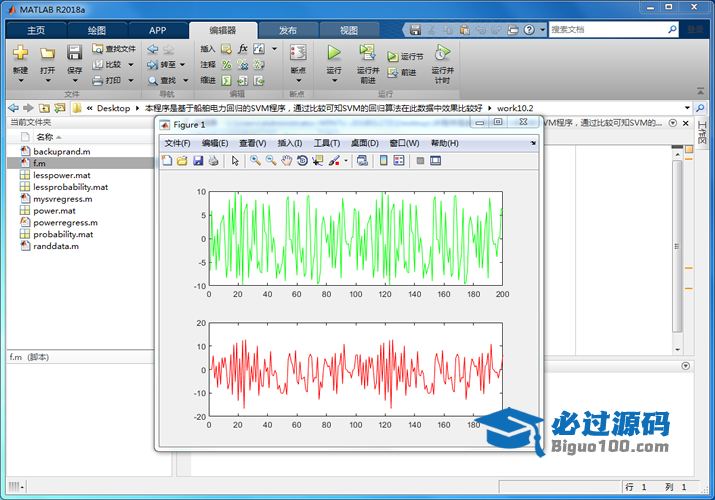Expand the Run (运行) dropdown arrow
The height and width of the screenshot is (500, 715).
tap(334, 81)
